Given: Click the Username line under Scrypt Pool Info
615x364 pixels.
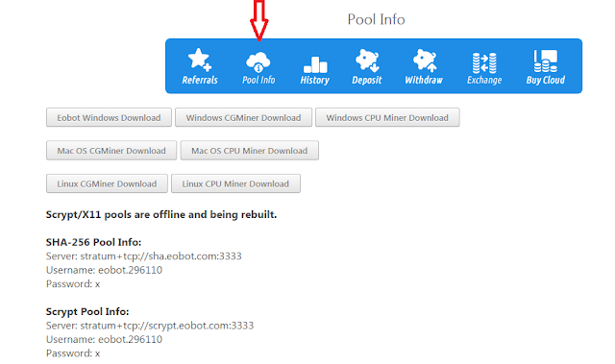Looking at the screenshot, I should tap(104, 339).
